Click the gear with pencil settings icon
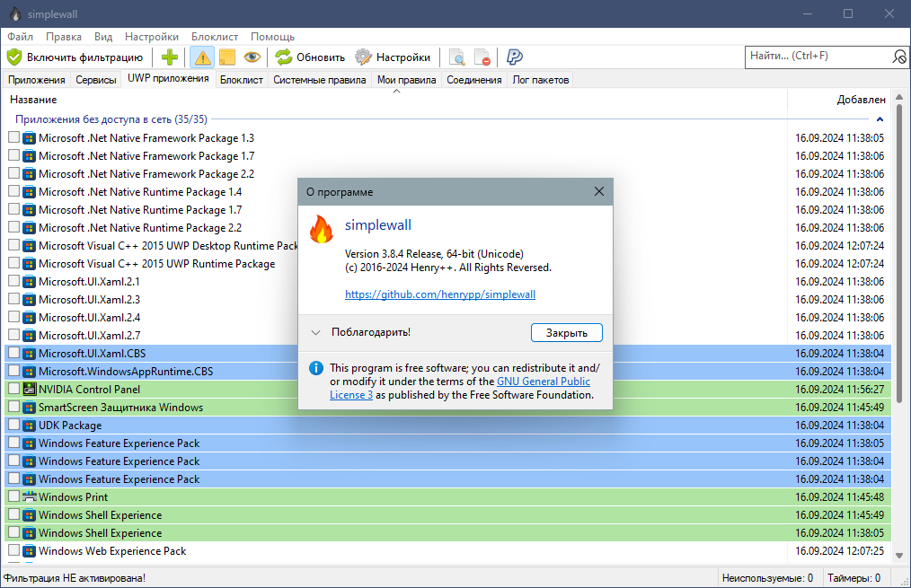This screenshot has height=588, width=911. [x=364, y=57]
